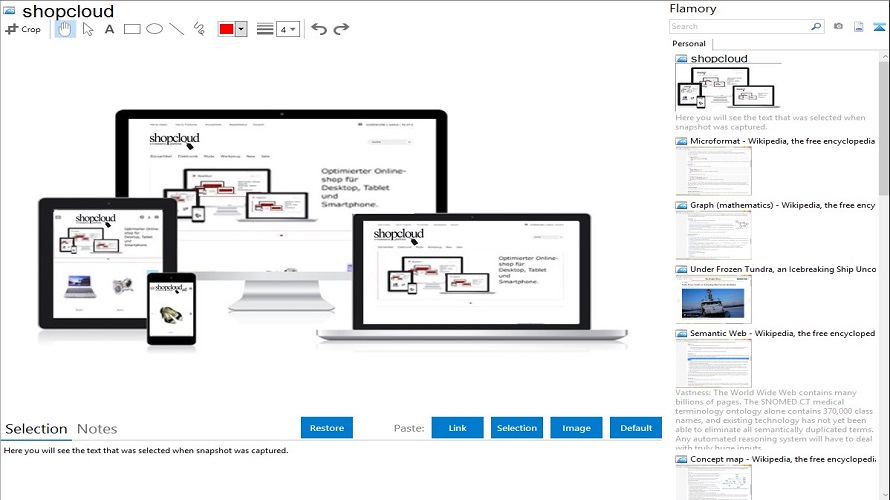The width and height of the screenshot is (890, 500).
Task: Click icon beside shopcloud sidebar title
Action: 681,58
